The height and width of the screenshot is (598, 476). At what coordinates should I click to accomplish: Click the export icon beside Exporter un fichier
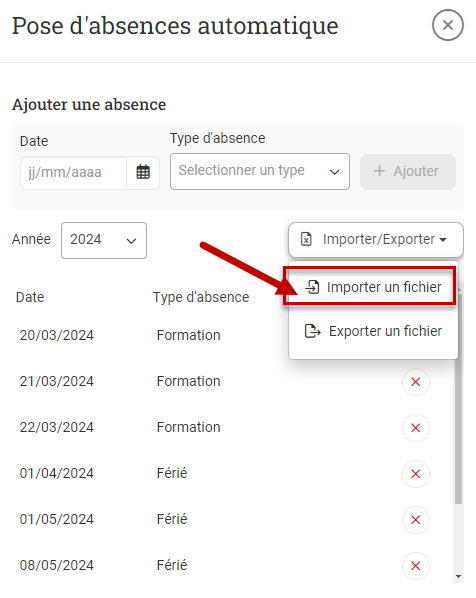point(313,331)
